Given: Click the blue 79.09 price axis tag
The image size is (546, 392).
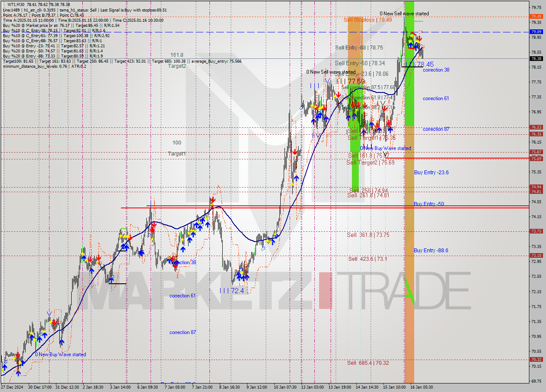Looking at the screenshot, I should 536,32.
